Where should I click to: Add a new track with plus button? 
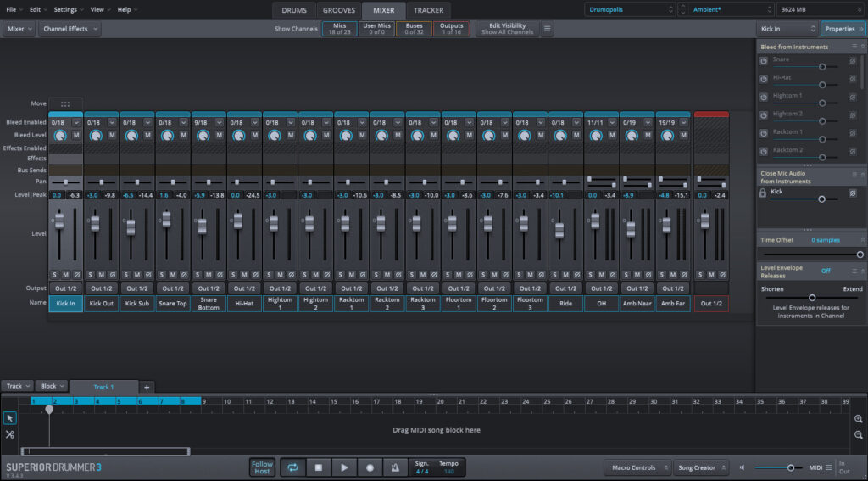coord(146,387)
